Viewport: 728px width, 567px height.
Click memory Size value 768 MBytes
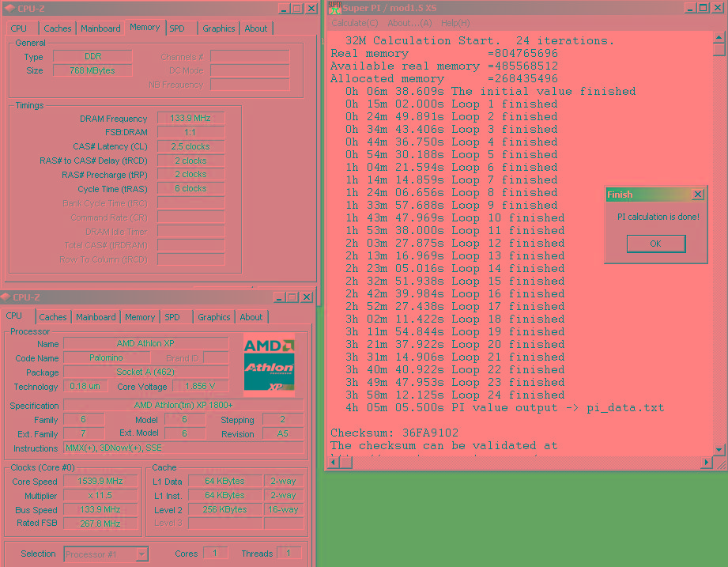tap(92, 70)
